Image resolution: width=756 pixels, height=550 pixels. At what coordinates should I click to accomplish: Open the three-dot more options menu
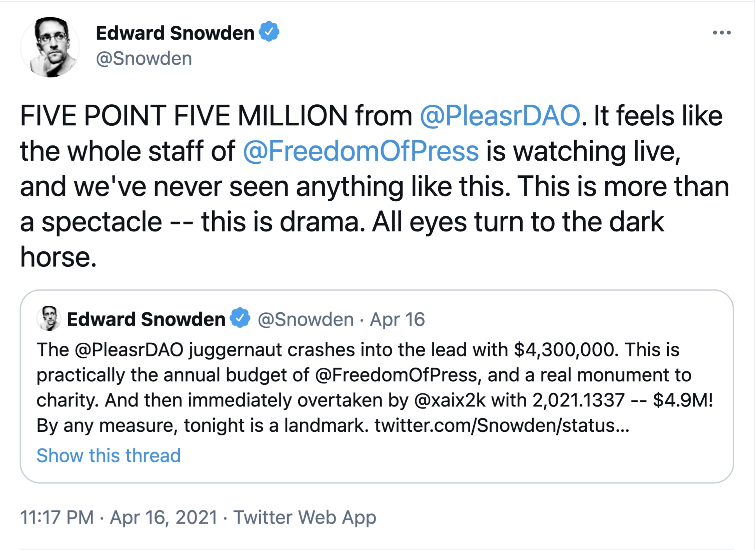[721, 33]
